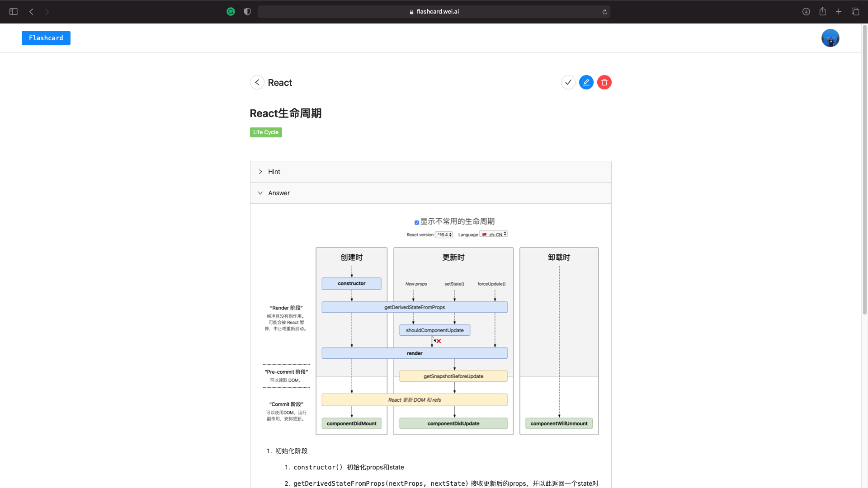
Task: Collapse the Answer panel
Action: coord(431,193)
